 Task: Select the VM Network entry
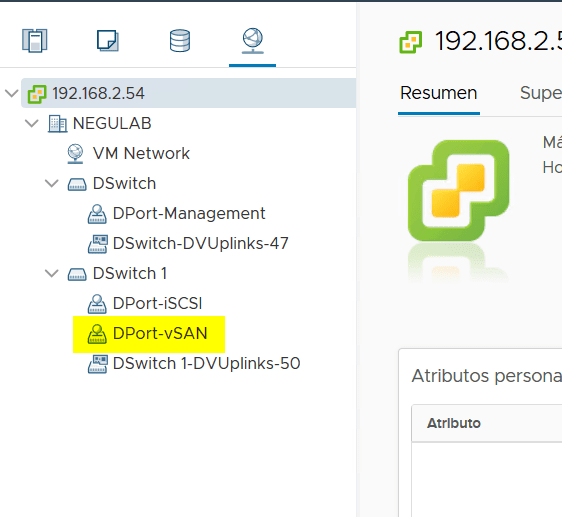[141, 153]
